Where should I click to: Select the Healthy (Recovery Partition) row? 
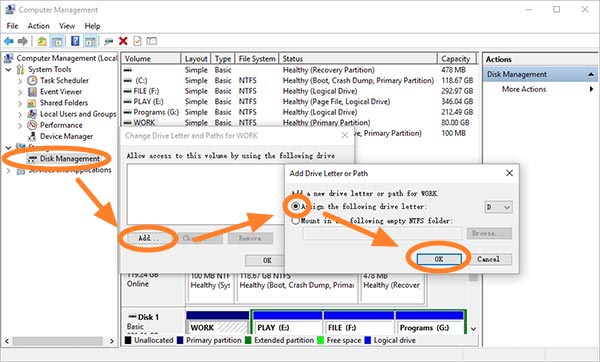click(x=299, y=70)
